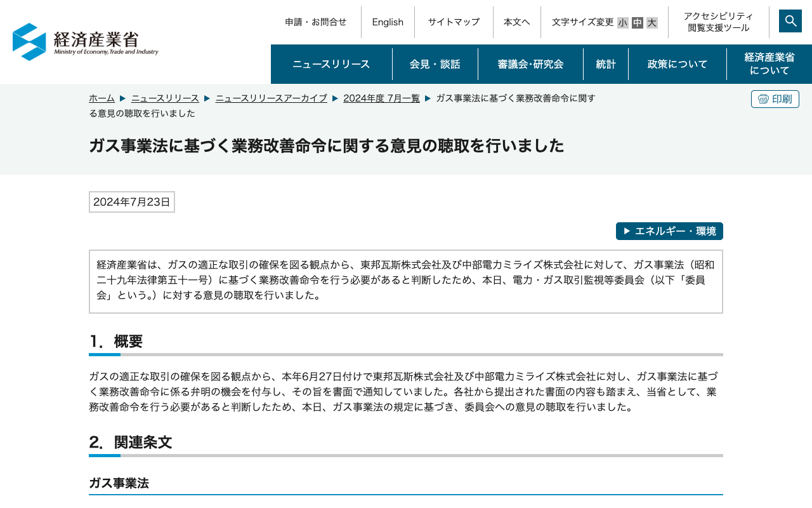Open 2024年度 7月一覧 breadcrumb
This screenshot has width=812, height=508.
coord(381,98)
